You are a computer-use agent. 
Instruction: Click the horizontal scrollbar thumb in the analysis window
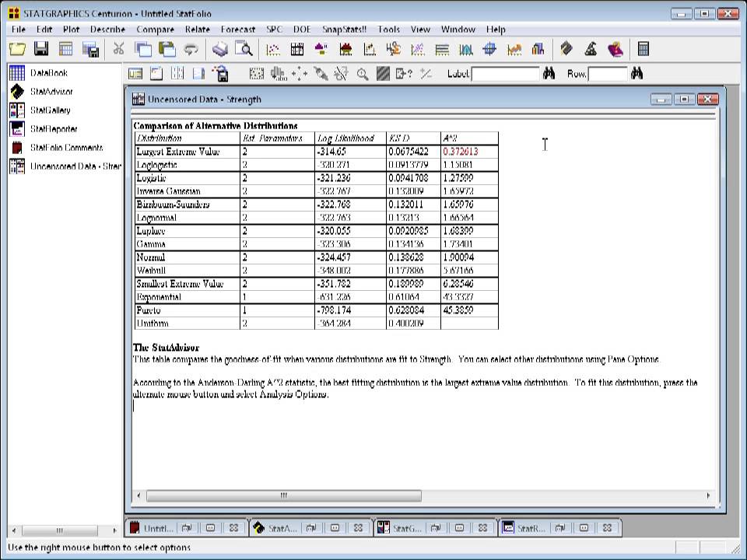283,495
